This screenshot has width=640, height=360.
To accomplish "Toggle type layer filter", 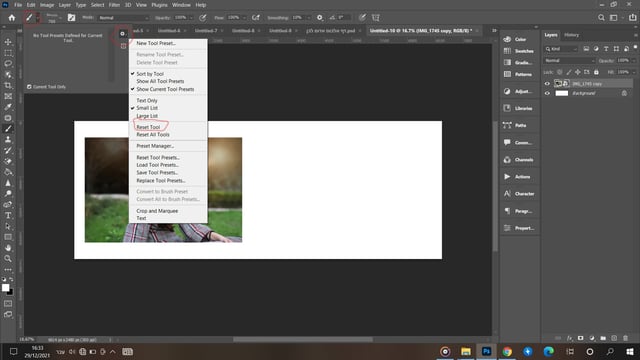I will pos(606,49).
